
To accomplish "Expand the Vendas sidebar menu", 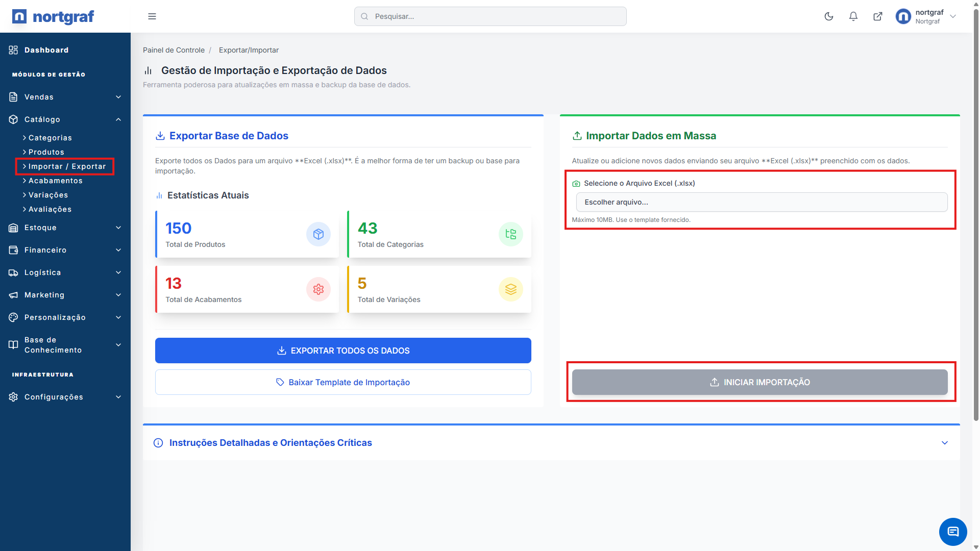I will click(x=65, y=97).
